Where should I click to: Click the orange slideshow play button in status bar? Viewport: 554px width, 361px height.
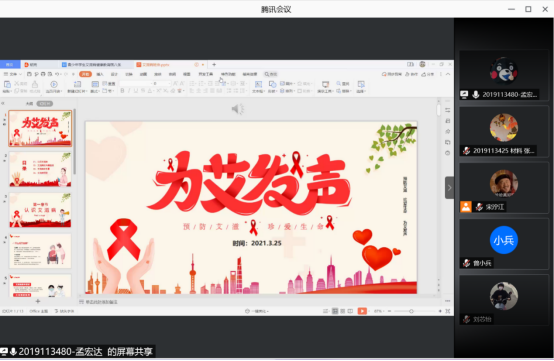pos(362,311)
